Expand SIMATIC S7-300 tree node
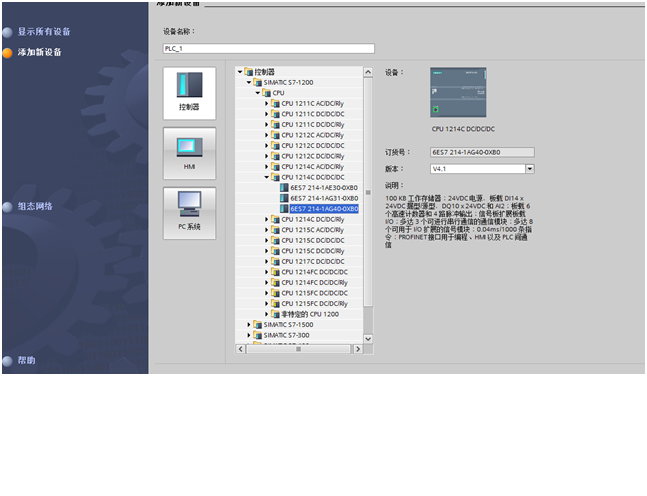Image resolution: width=647 pixels, height=496 pixels. tap(249, 335)
